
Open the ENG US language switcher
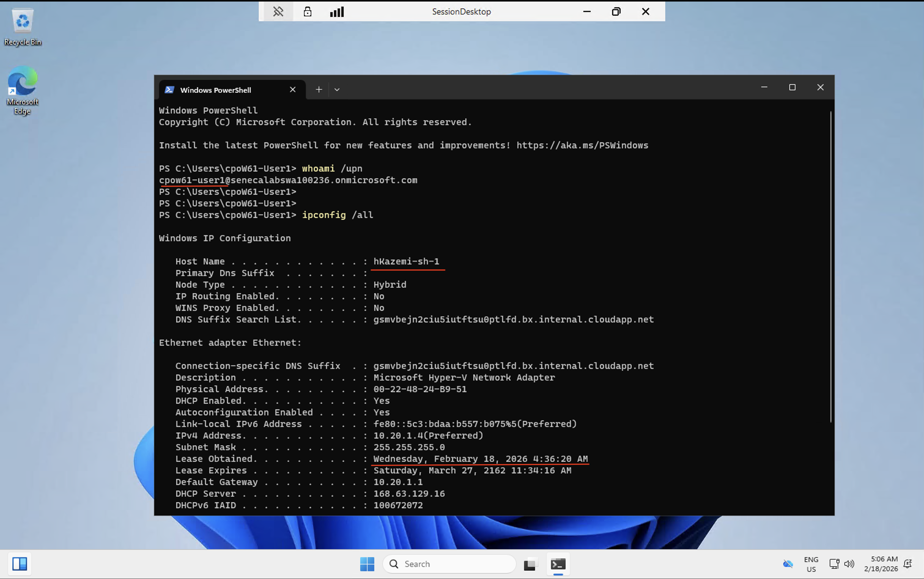(x=811, y=564)
